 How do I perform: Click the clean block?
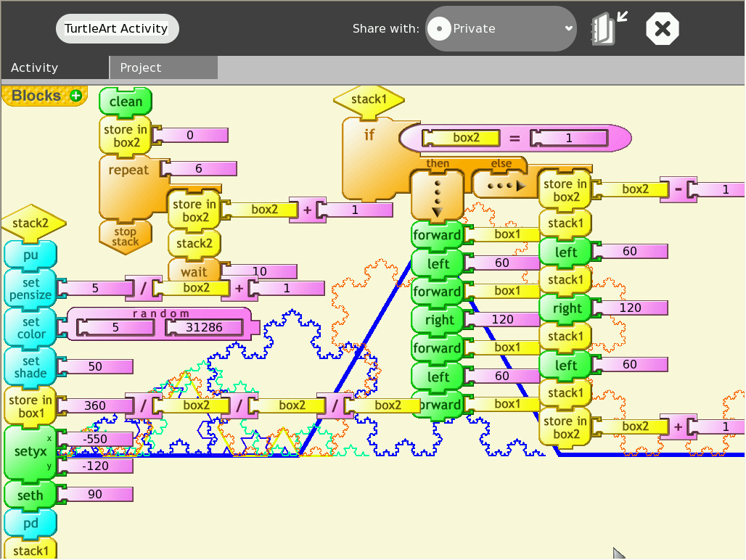pos(126,102)
